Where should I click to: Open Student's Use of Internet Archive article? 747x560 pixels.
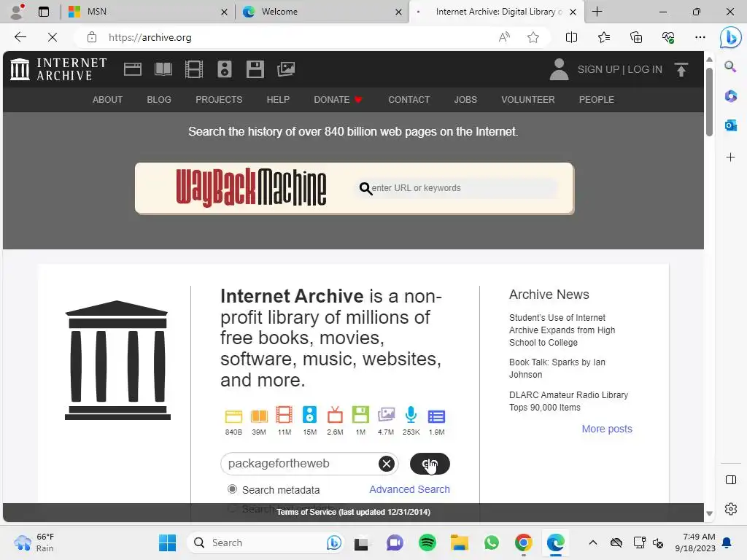tap(562, 330)
